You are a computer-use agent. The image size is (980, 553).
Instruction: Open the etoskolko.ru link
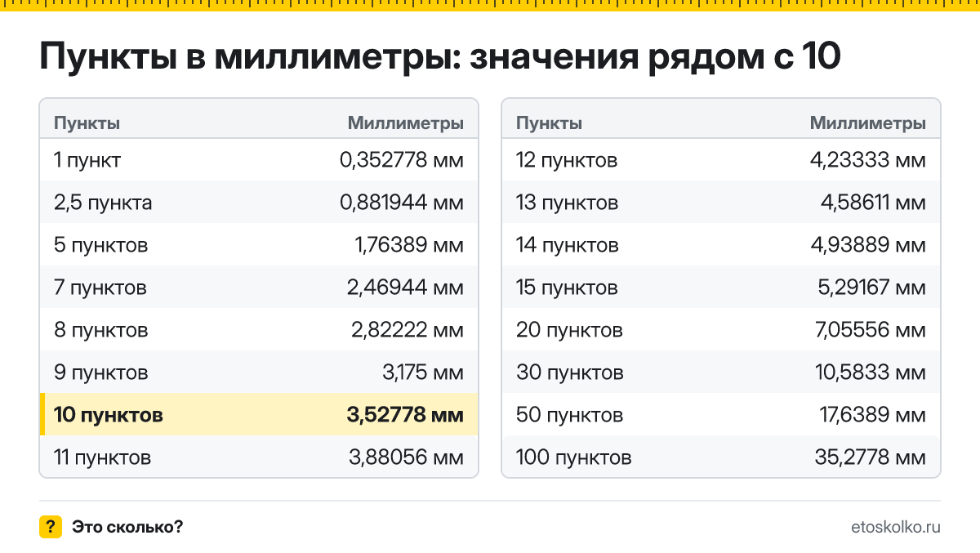pos(895,527)
